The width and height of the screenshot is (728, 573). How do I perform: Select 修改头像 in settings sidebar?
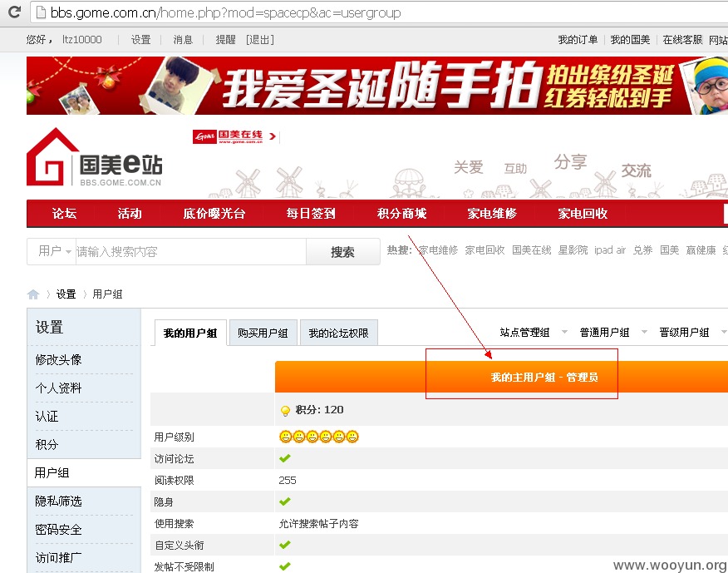point(58,360)
